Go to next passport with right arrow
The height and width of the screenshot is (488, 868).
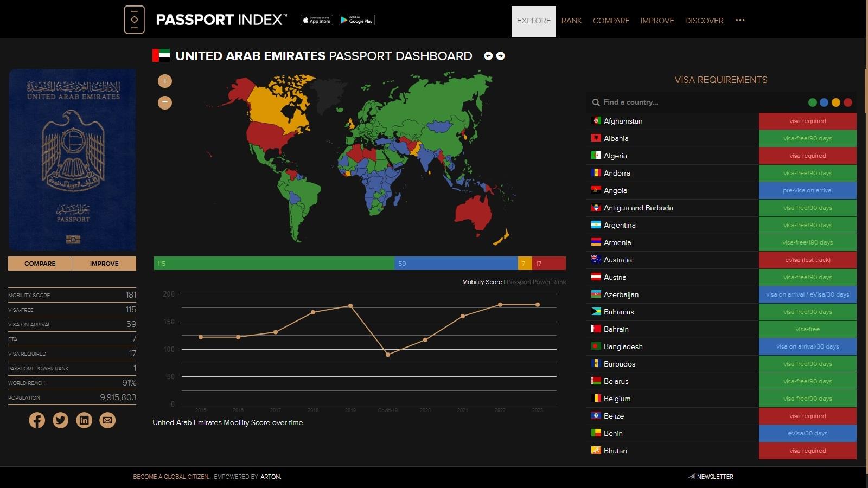point(500,56)
